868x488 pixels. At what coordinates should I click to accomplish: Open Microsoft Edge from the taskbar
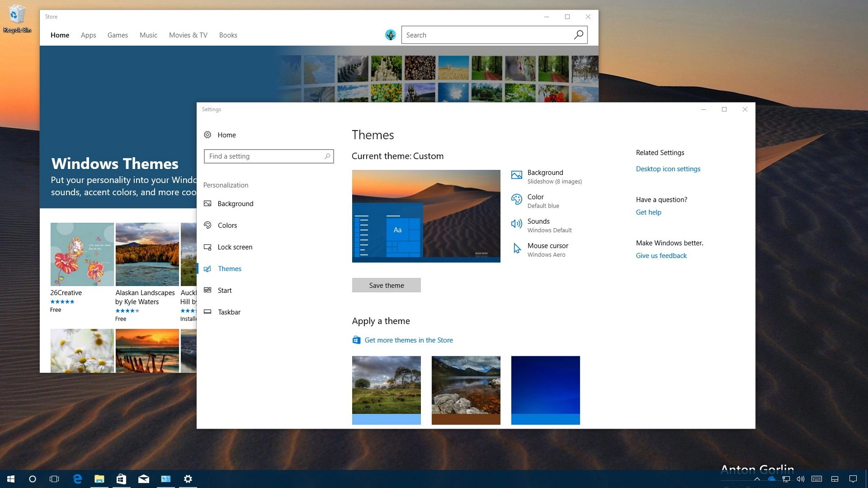(77, 479)
